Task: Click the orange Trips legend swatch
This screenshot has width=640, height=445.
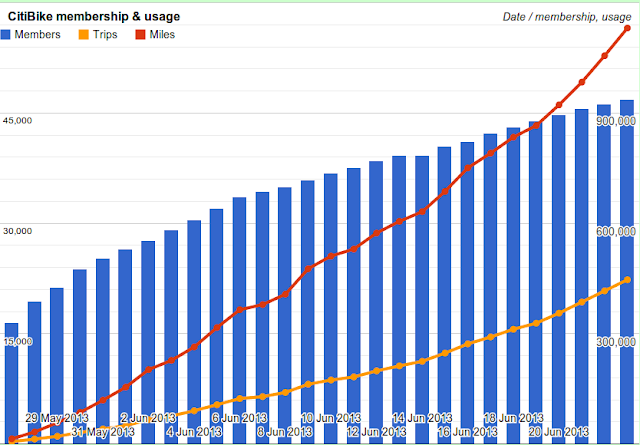Action: point(83,35)
